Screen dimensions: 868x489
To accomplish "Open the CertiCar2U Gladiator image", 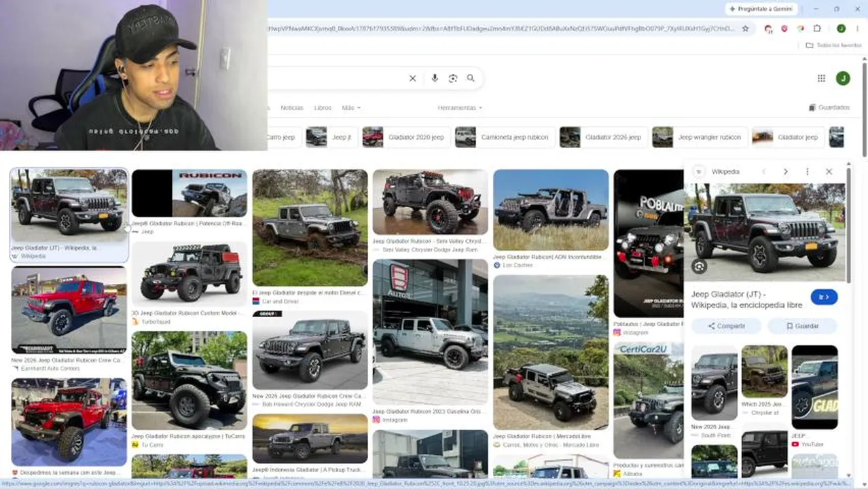I will point(649,400).
